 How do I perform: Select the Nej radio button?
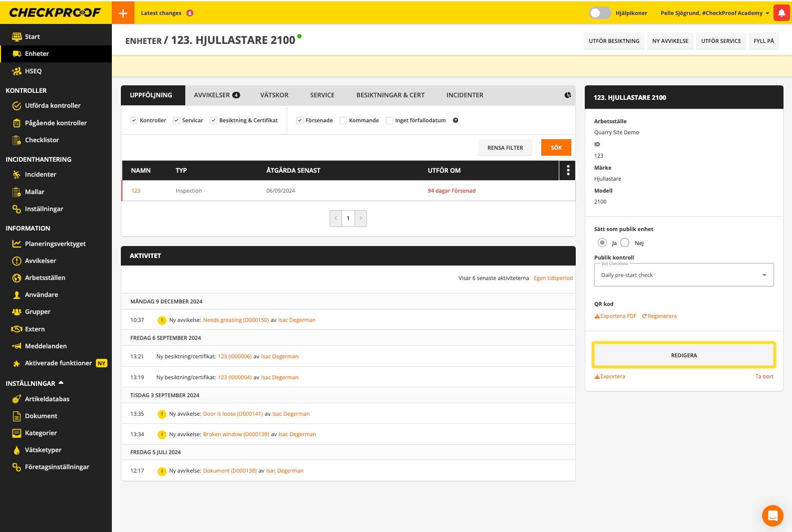pyautogui.click(x=625, y=243)
